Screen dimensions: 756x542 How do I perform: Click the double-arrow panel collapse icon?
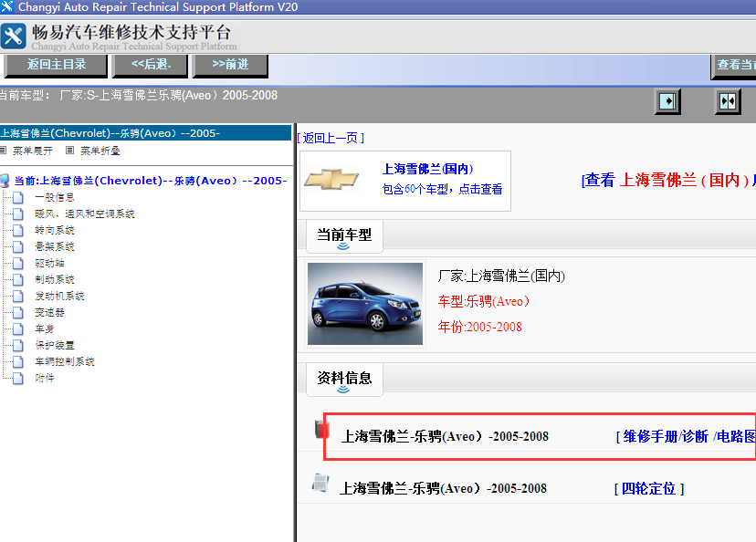tap(727, 101)
